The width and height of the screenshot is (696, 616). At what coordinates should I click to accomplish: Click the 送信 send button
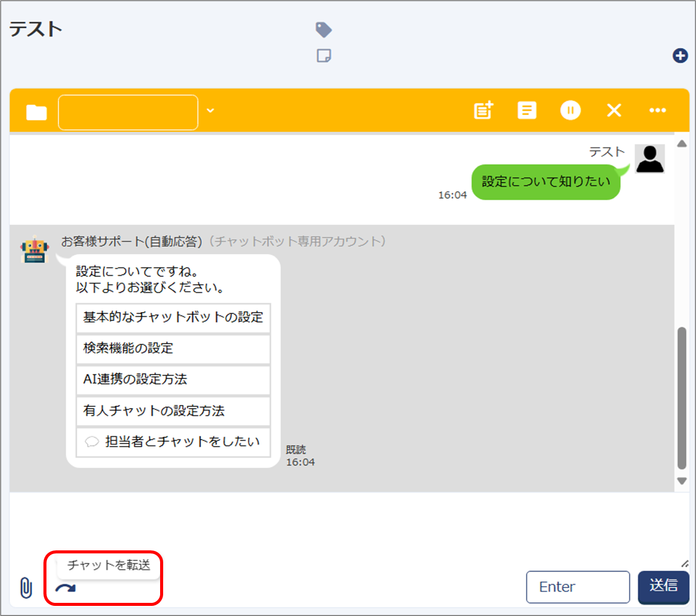pos(663,587)
